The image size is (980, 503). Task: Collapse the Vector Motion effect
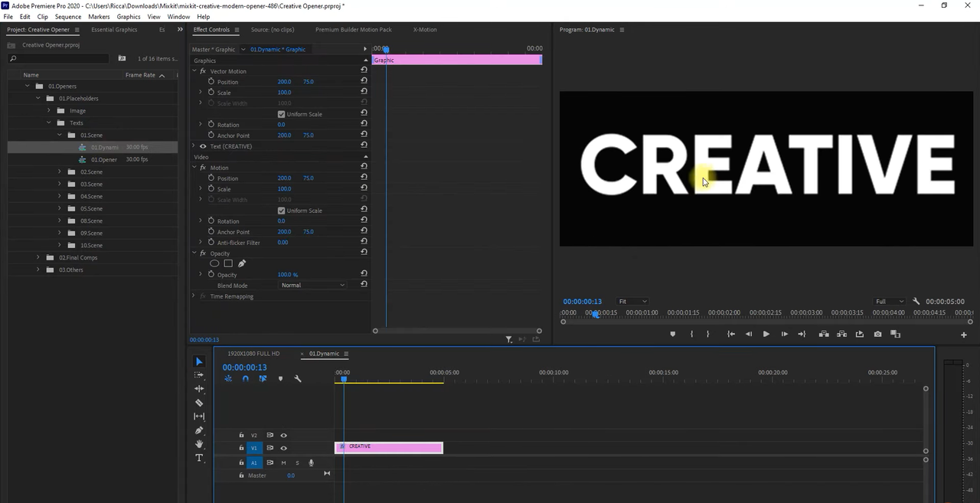point(194,71)
